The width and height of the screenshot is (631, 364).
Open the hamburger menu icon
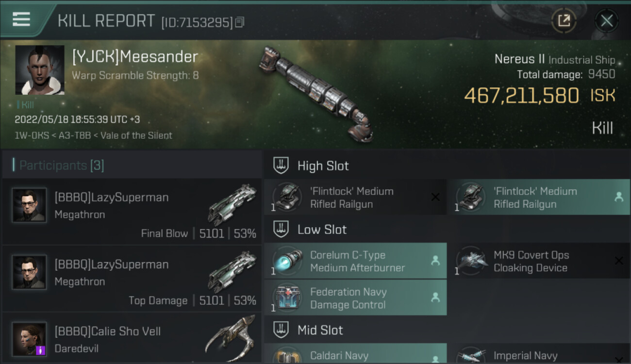(21, 19)
